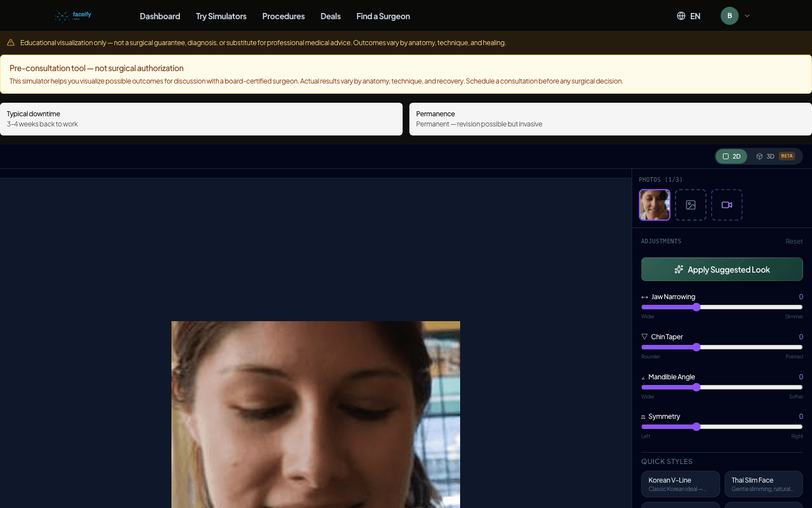812x508 pixels.
Task: Click the Symmetry scale icon
Action: [x=643, y=417]
